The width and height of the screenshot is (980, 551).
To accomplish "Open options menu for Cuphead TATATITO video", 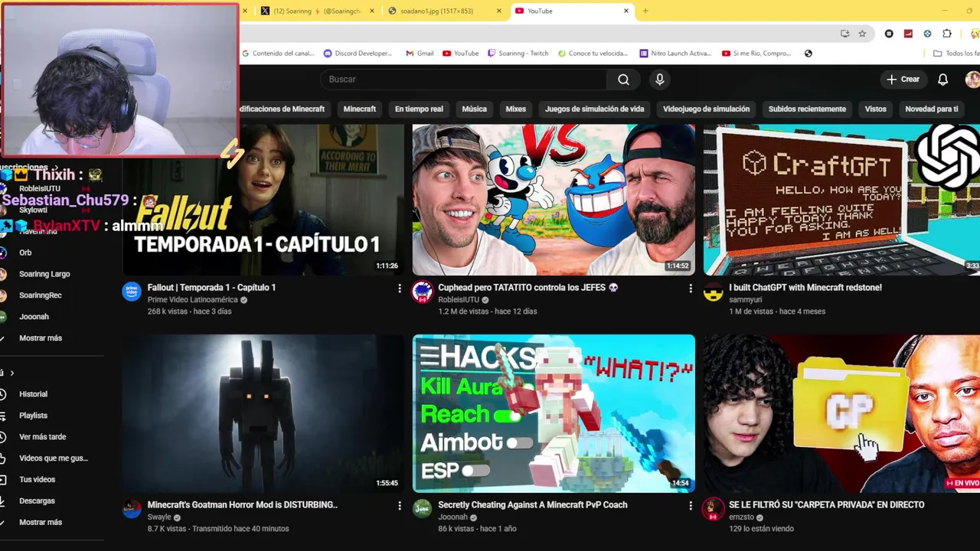I will point(690,289).
